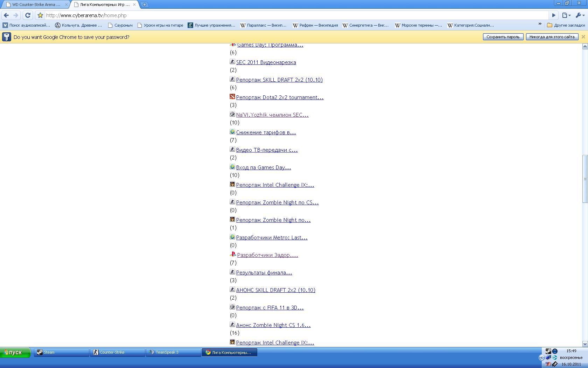Open Анонс Zombie Night CS 1.6 link
This screenshot has width=588, height=368.
[x=273, y=325]
